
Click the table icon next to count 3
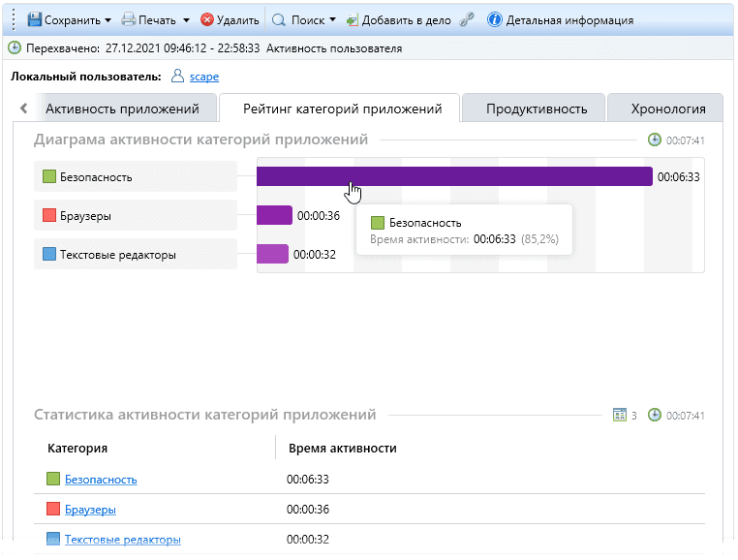point(620,415)
